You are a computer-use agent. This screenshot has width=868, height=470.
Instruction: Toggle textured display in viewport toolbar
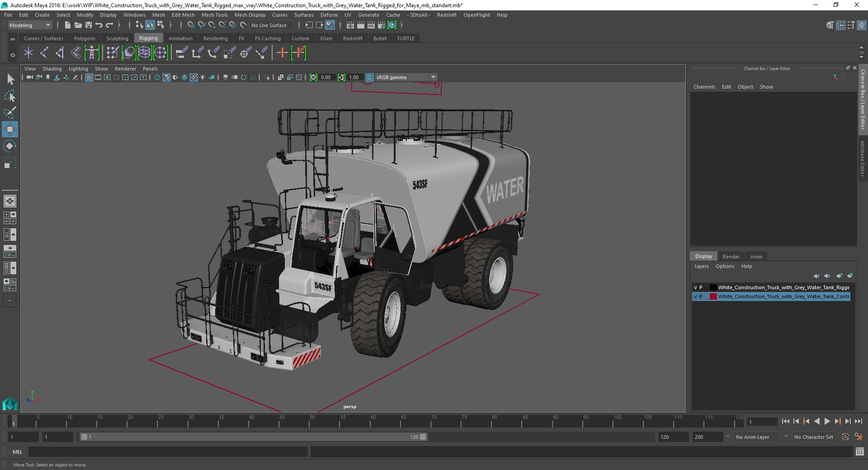click(193, 77)
